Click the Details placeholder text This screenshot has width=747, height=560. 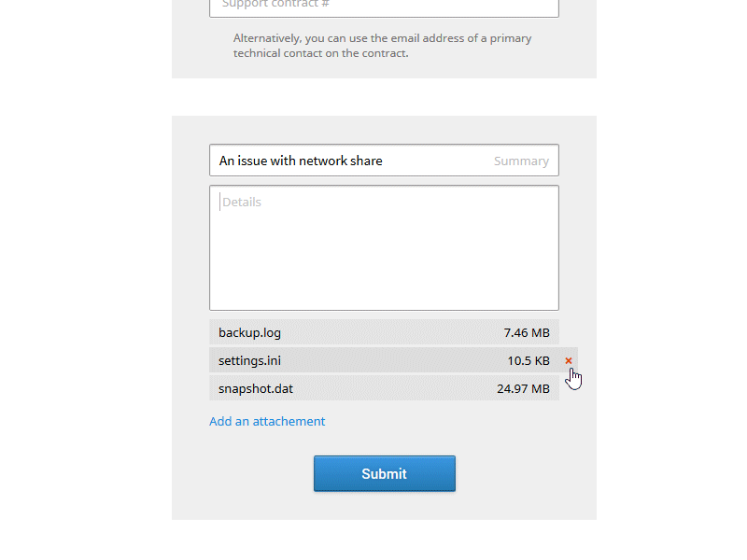tap(242, 202)
